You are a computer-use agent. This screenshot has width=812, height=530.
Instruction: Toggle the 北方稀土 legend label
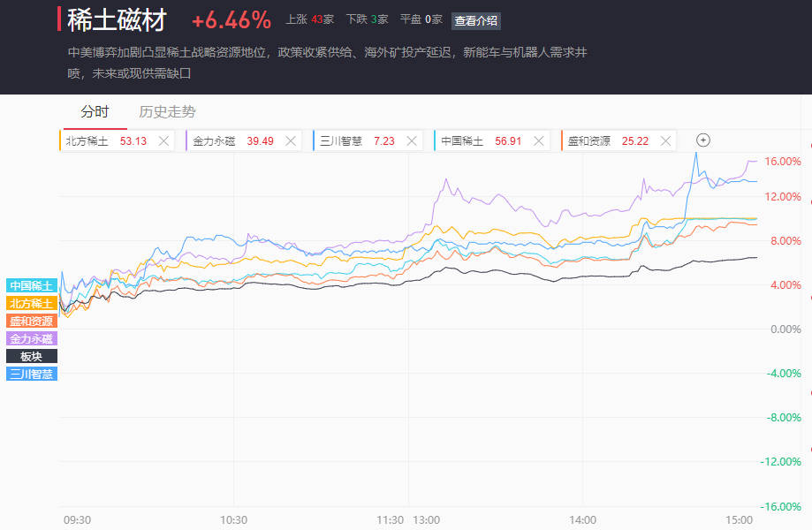tap(32, 303)
